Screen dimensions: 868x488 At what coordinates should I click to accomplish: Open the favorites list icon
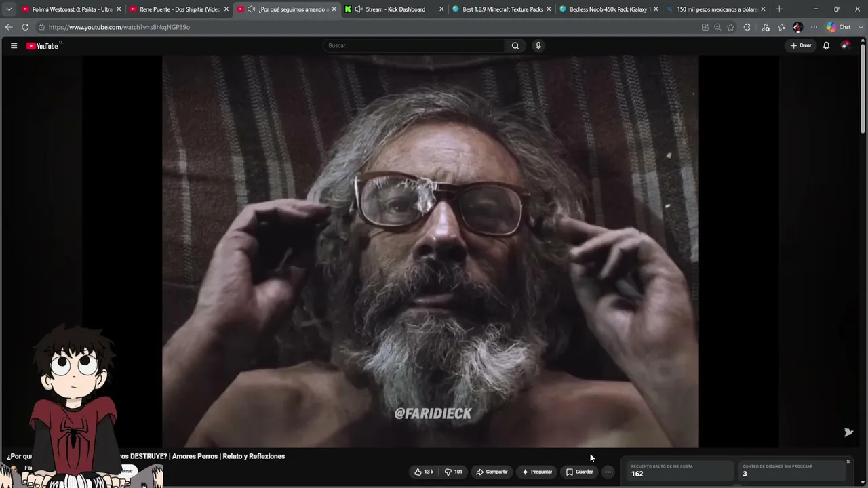point(782,27)
